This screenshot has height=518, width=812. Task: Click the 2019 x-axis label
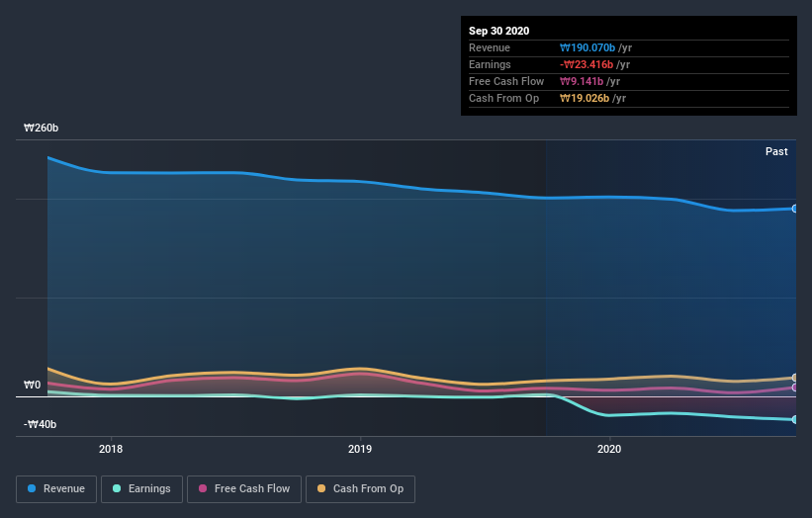(x=360, y=449)
